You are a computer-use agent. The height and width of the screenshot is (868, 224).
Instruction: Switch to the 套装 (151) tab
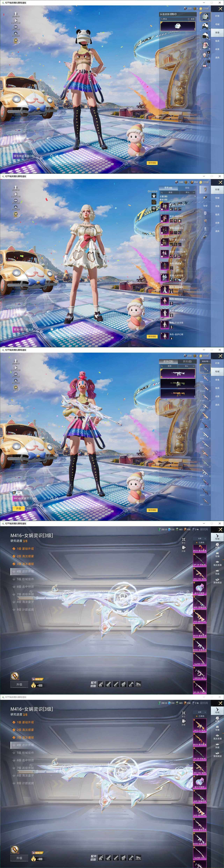pyautogui.click(x=168, y=188)
